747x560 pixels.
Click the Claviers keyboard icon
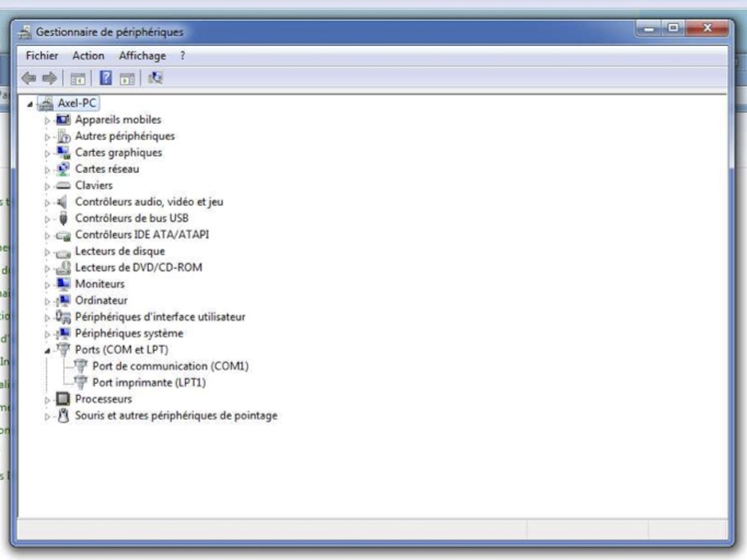point(63,186)
